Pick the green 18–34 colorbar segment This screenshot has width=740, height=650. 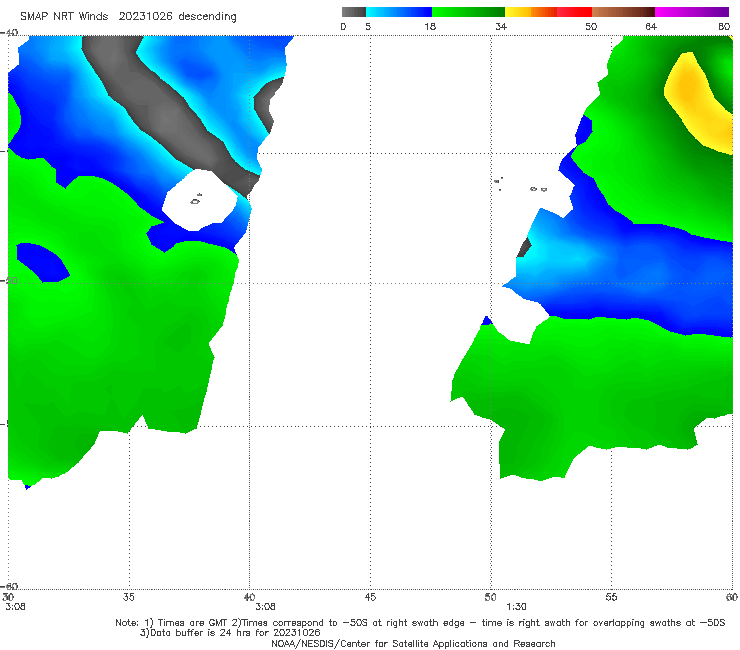pyautogui.click(x=468, y=12)
